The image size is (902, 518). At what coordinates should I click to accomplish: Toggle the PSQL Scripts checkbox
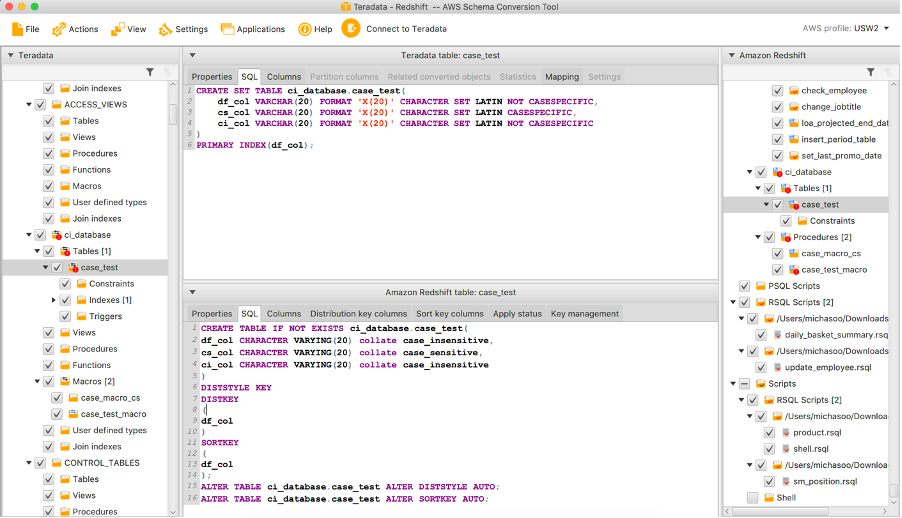tap(744, 286)
